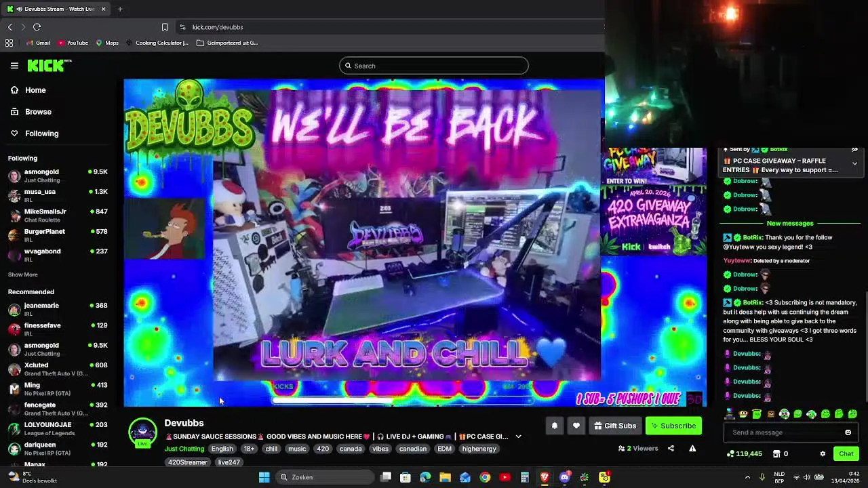This screenshot has width=868, height=488.
Task: Open the Kick hamburger sidebar menu
Action: click(14, 66)
